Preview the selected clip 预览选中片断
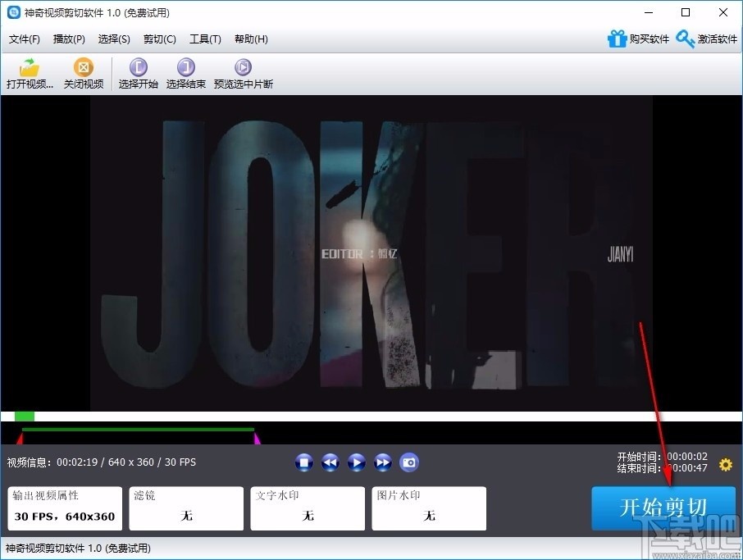 tap(243, 74)
